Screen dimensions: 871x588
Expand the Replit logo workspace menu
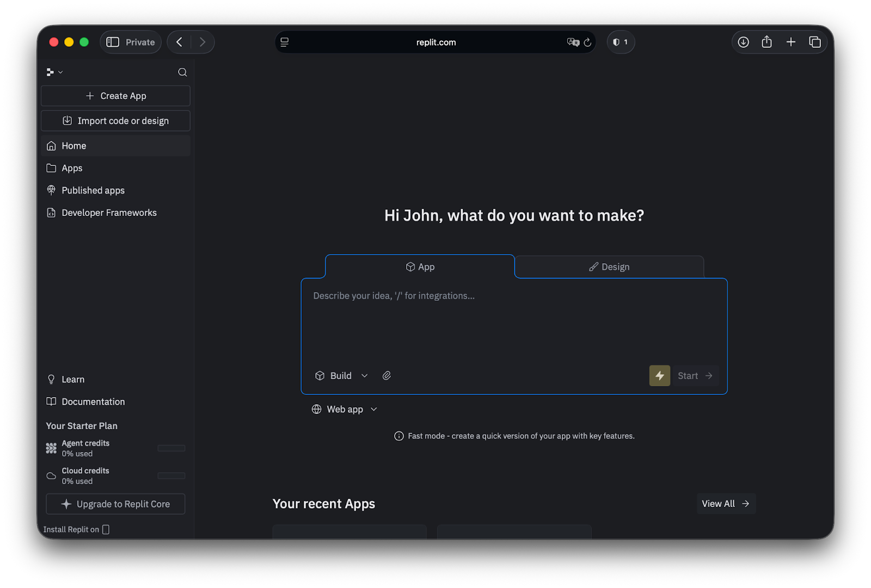tap(54, 72)
